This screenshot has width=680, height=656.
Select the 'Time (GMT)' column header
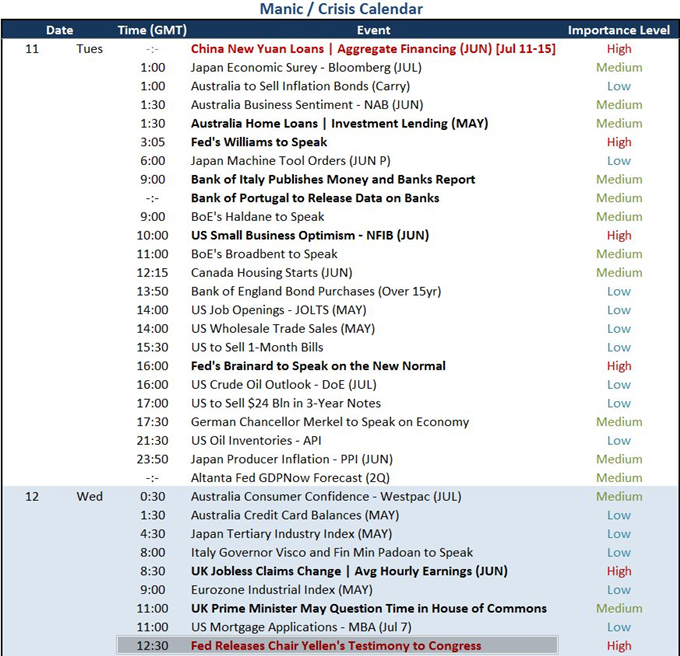152,30
